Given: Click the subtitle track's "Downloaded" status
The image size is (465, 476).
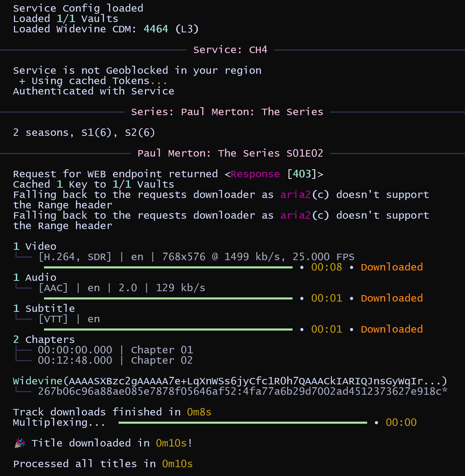Looking at the screenshot, I should [392, 329].
